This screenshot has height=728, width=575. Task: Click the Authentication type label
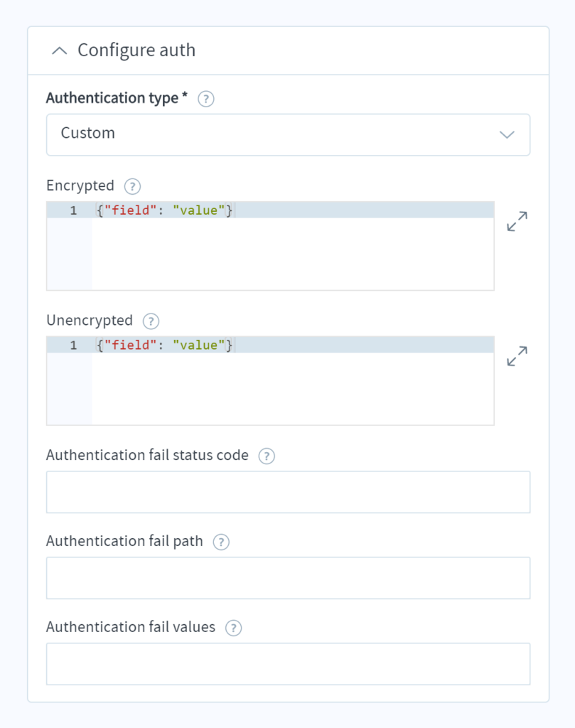[114, 98]
